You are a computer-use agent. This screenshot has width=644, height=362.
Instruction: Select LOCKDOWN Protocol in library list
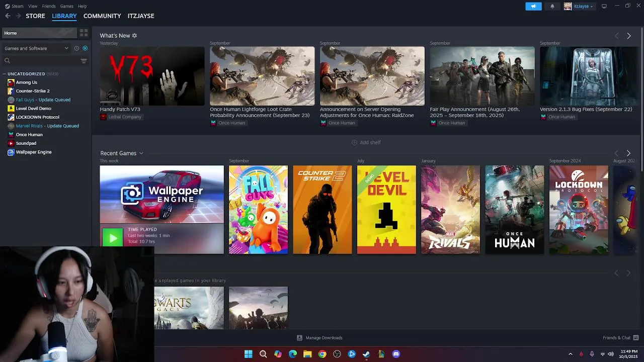(37, 117)
